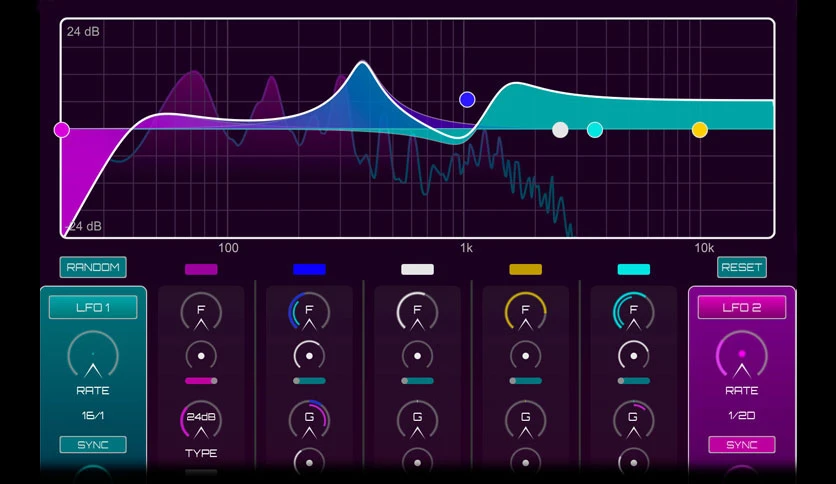Toggle the yellow band LFO switch
The image size is (836, 484).
coord(526,381)
